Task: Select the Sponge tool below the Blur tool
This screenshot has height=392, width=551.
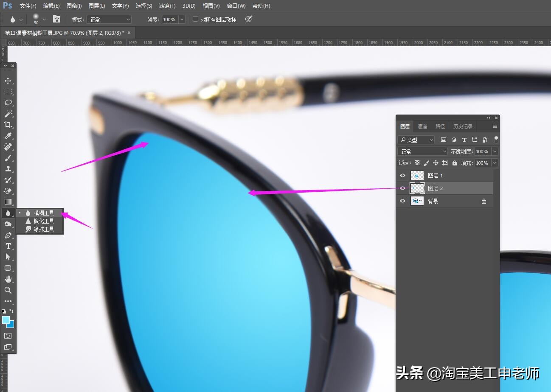Action: pos(8,224)
